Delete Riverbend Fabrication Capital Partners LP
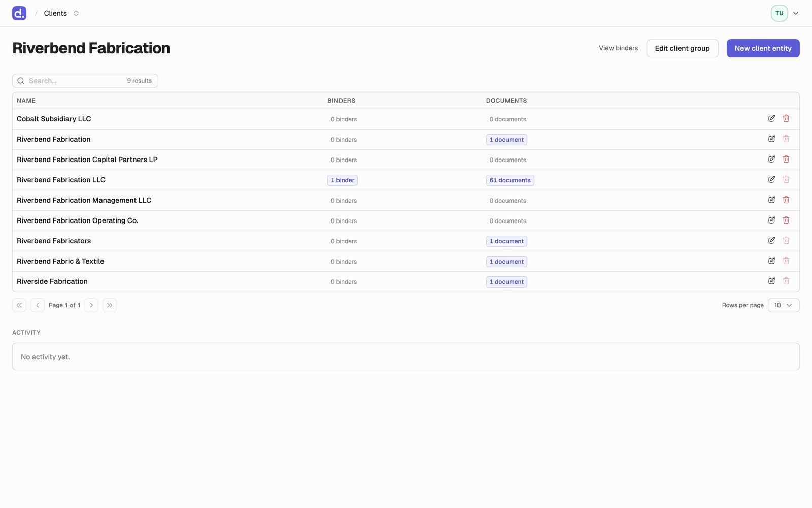The height and width of the screenshot is (508, 812). [x=786, y=159]
